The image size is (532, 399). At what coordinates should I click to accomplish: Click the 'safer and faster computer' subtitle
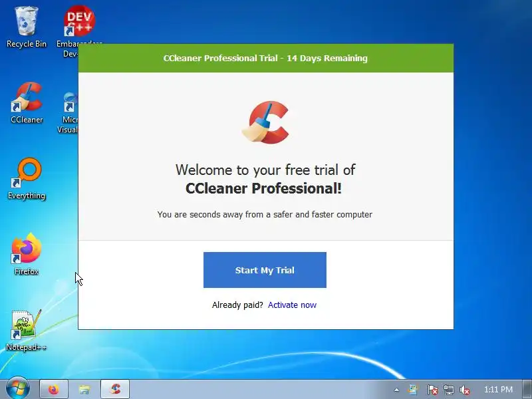[x=265, y=214]
